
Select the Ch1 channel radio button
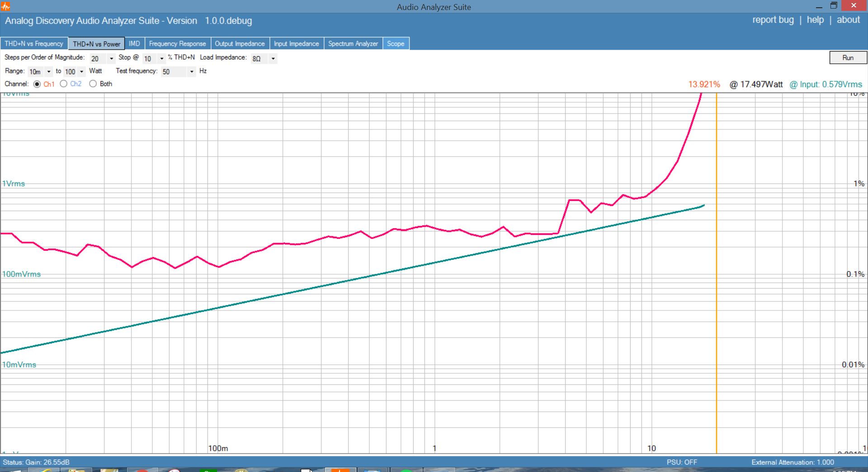click(x=37, y=84)
